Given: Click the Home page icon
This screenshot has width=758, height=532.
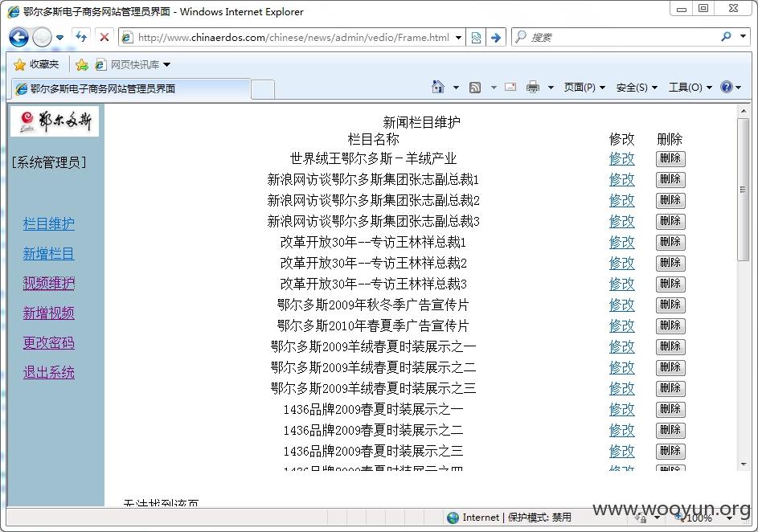Looking at the screenshot, I should [438, 87].
